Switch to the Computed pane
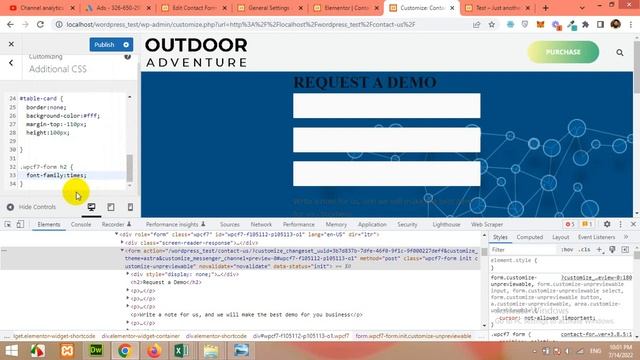The height and width of the screenshot is (360, 640). click(x=529, y=237)
